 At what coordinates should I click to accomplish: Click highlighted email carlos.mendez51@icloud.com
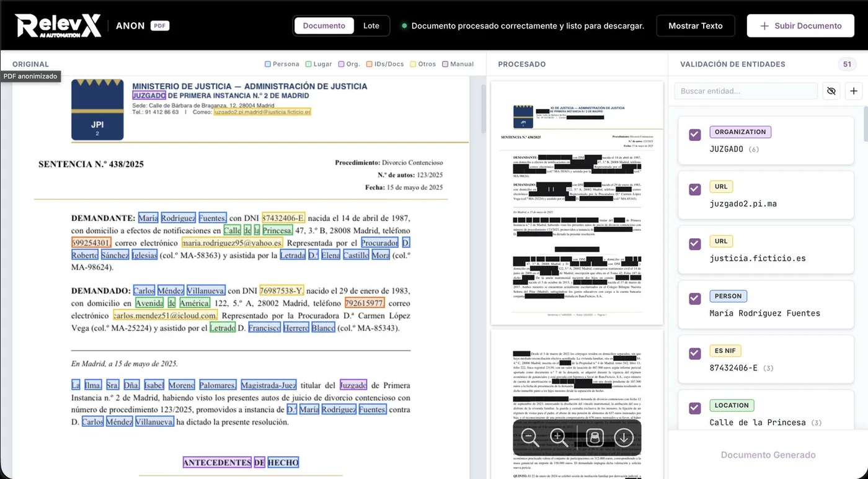[165, 315]
